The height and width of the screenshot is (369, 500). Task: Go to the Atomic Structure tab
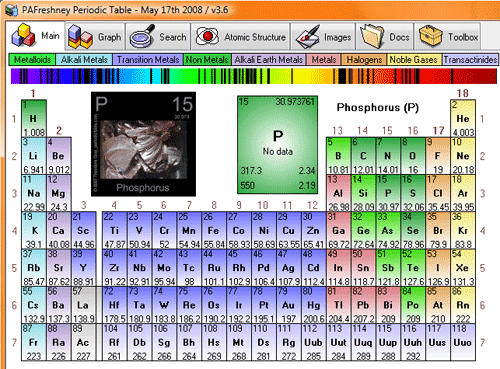coord(240,37)
